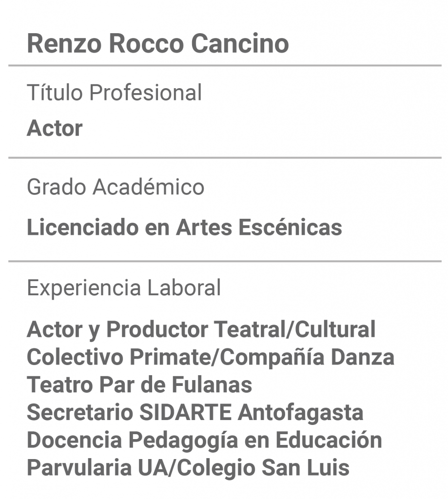The width and height of the screenshot is (448, 499).
Task: Click the word Escénicas
Action: [291, 227]
